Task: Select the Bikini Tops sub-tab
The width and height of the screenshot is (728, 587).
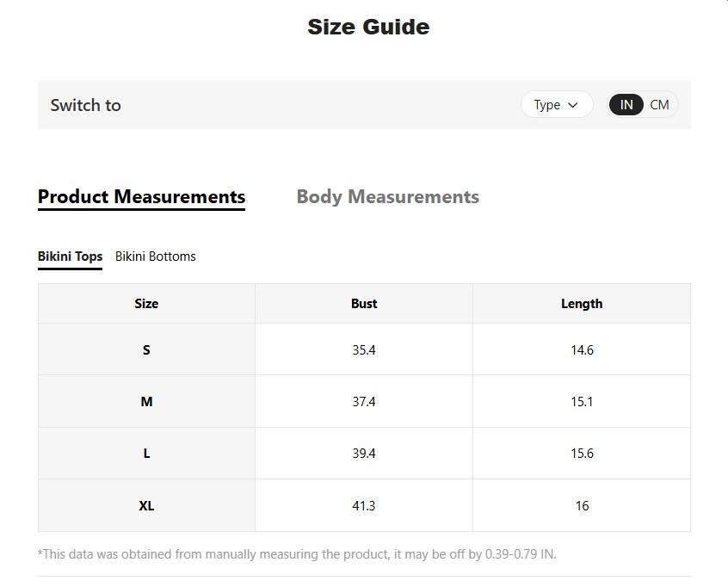Action: point(70,256)
